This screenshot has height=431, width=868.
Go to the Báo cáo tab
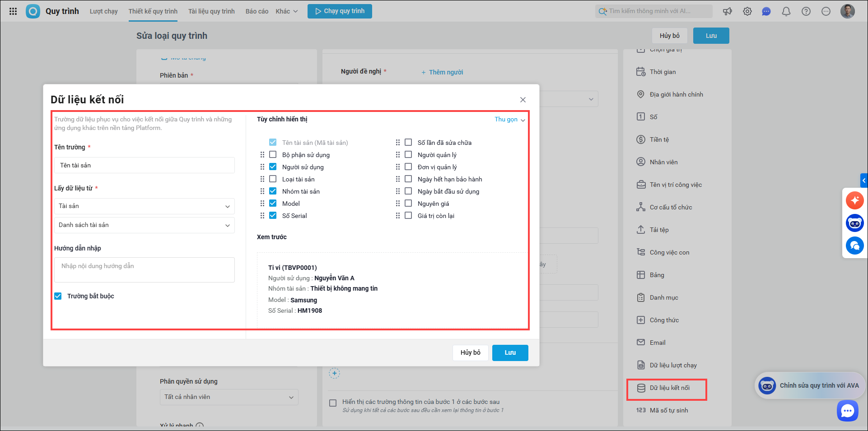coord(257,11)
